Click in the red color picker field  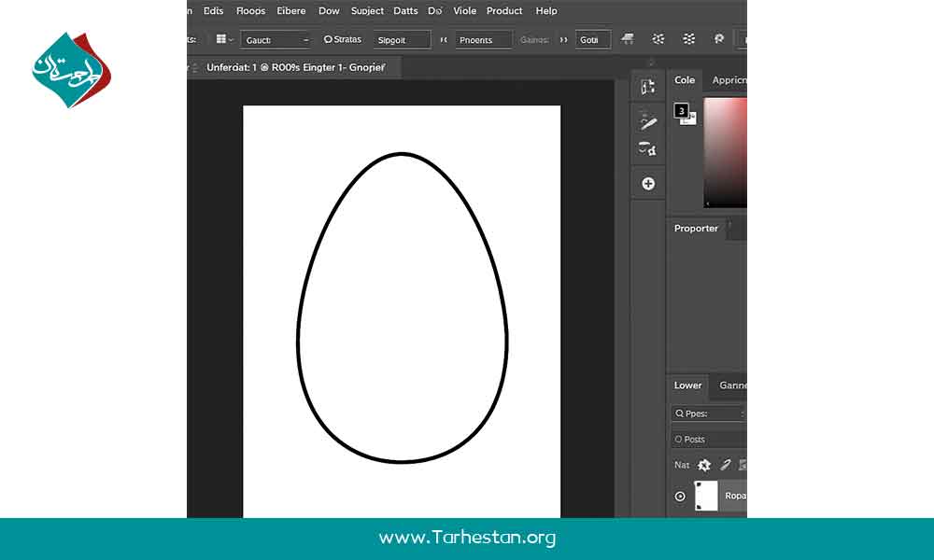725,153
